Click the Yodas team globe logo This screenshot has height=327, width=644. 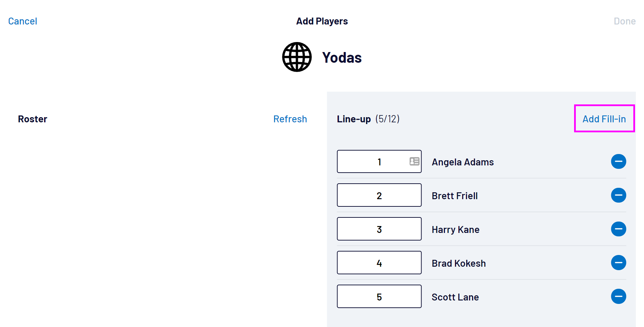(297, 57)
